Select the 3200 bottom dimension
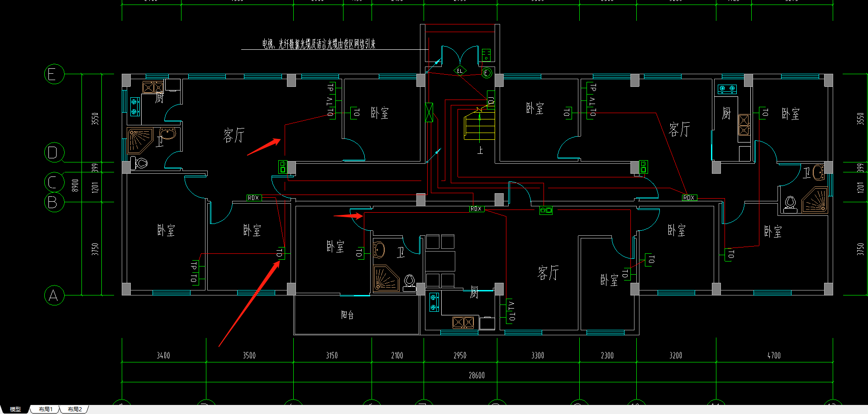 click(x=676, y=356)
